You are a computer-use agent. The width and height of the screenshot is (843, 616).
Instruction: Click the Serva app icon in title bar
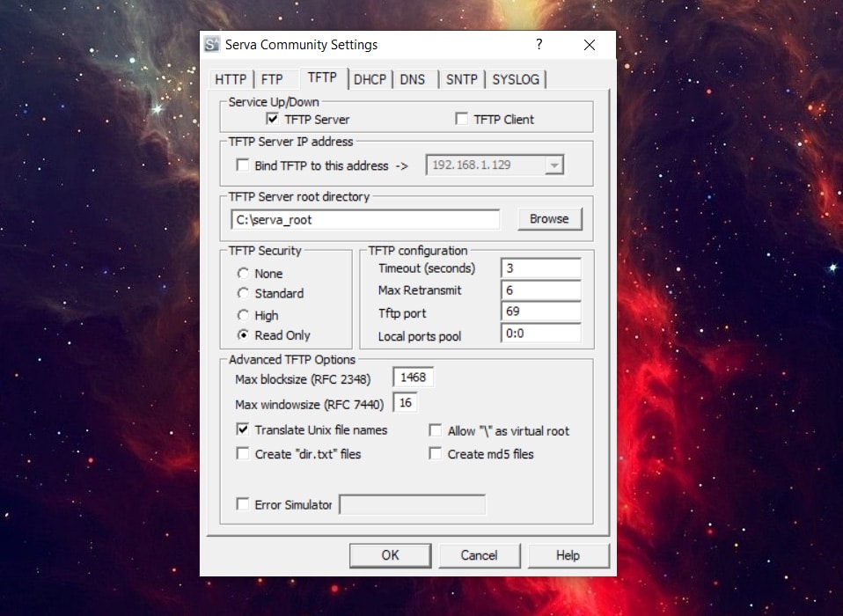coord(212,45)
